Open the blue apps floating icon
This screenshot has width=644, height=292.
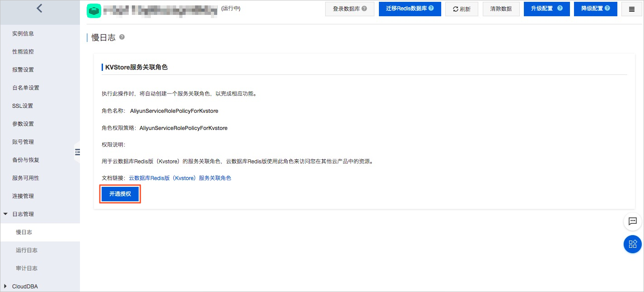tap(633, 244)
